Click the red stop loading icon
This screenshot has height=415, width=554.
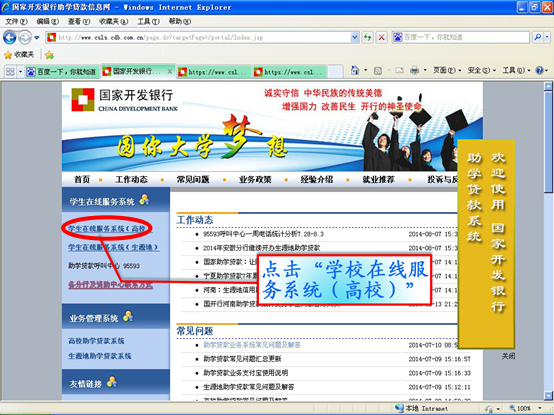tap(382, 37)
